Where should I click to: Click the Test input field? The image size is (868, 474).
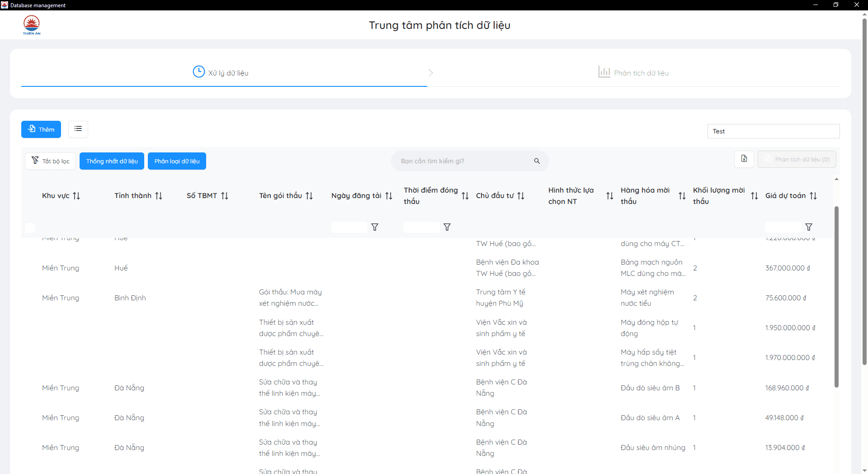pyautogui.click(x=774, y=131)
